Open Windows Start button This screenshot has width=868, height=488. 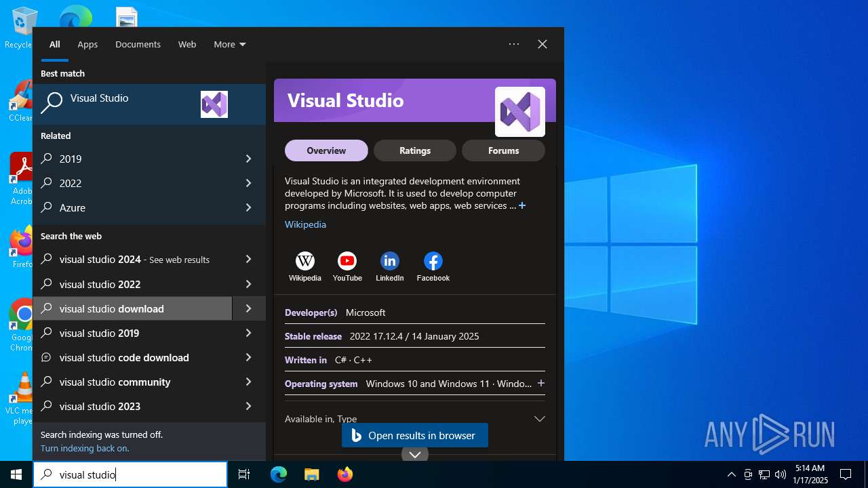(x=16, y=474)
